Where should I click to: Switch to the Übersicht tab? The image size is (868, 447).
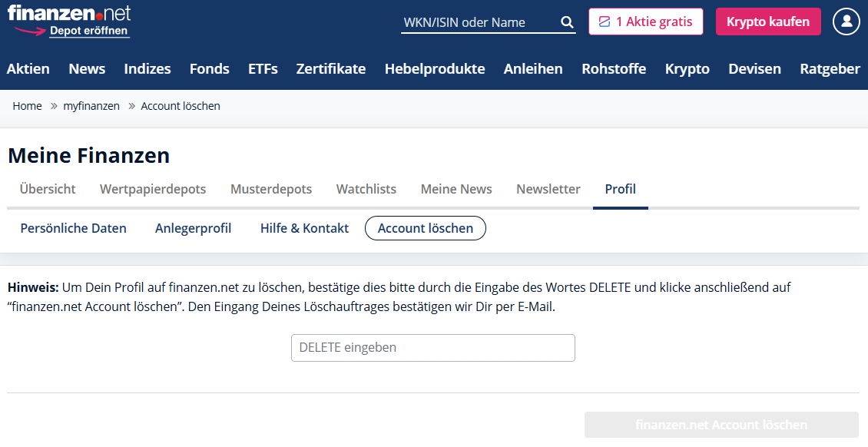pos(48,189)
